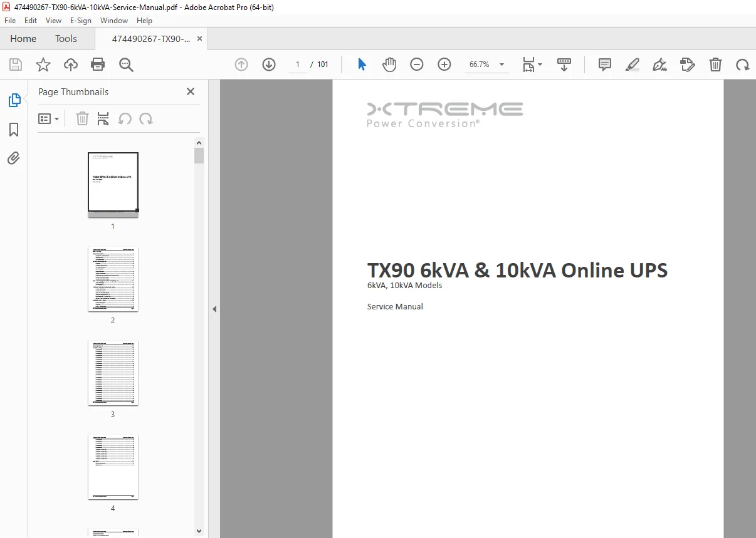The image size is (756, 538).
Task: Open the View menu
Action: pyautogui.click(x=54, y=21)
